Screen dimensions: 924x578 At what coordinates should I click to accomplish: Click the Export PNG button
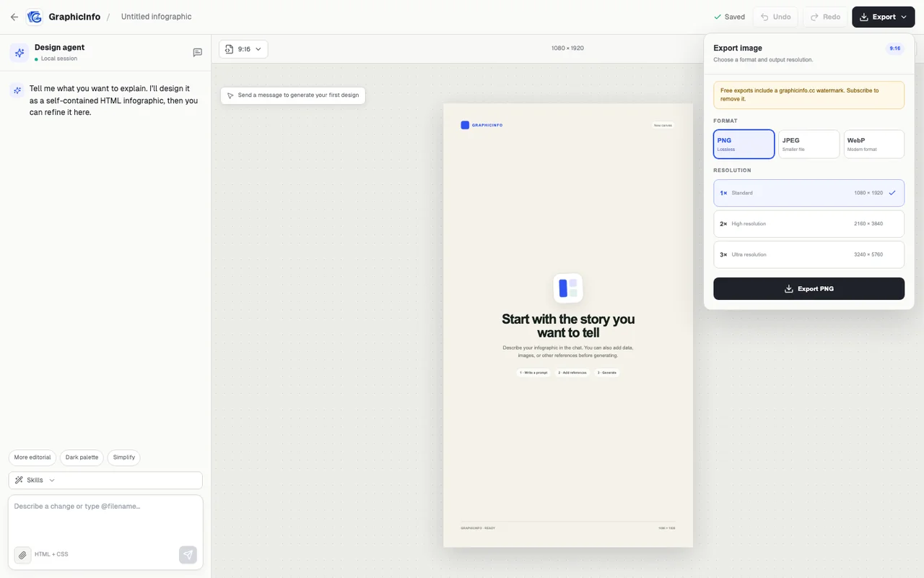point(808,288)
